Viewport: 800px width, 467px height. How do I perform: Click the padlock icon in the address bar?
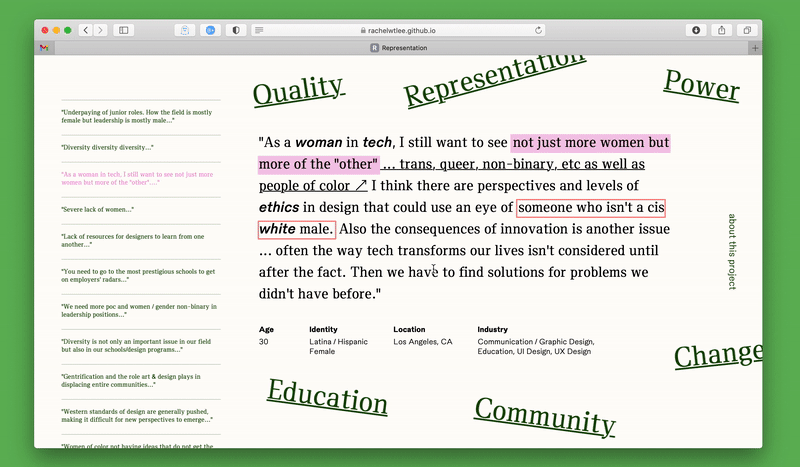coord(363,30)
